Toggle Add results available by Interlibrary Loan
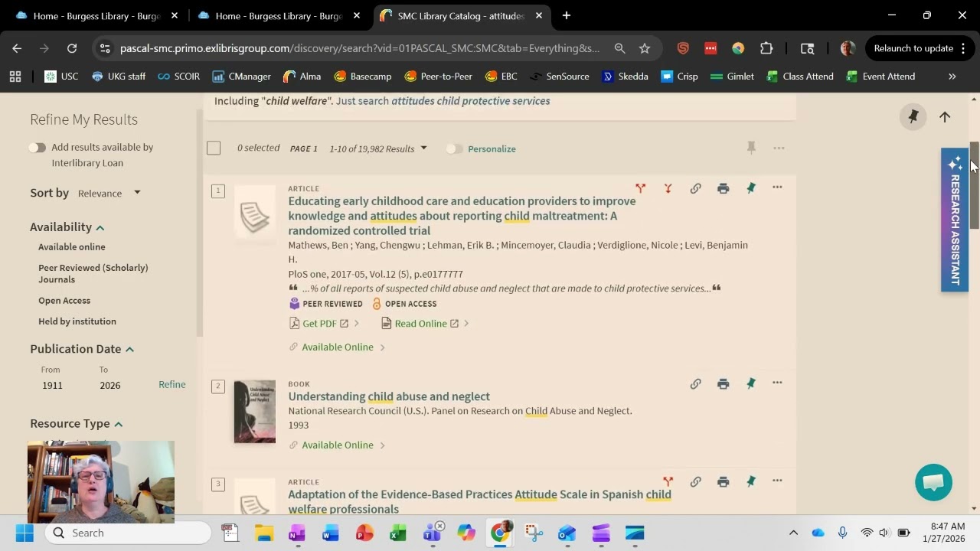This screenshot has width=980, height=551. [37, 147]
